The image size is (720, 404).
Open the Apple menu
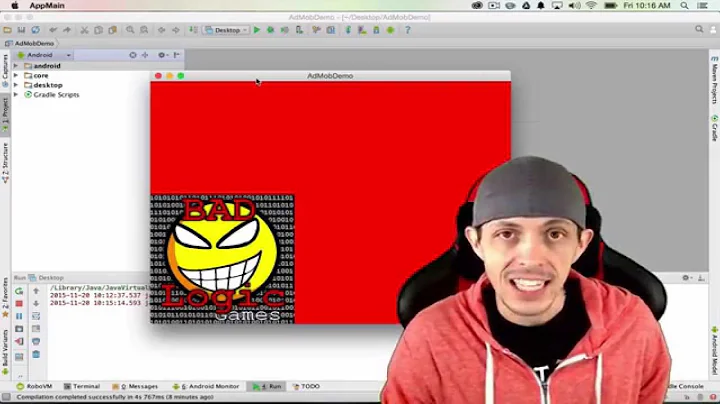[x=15, y=6]
